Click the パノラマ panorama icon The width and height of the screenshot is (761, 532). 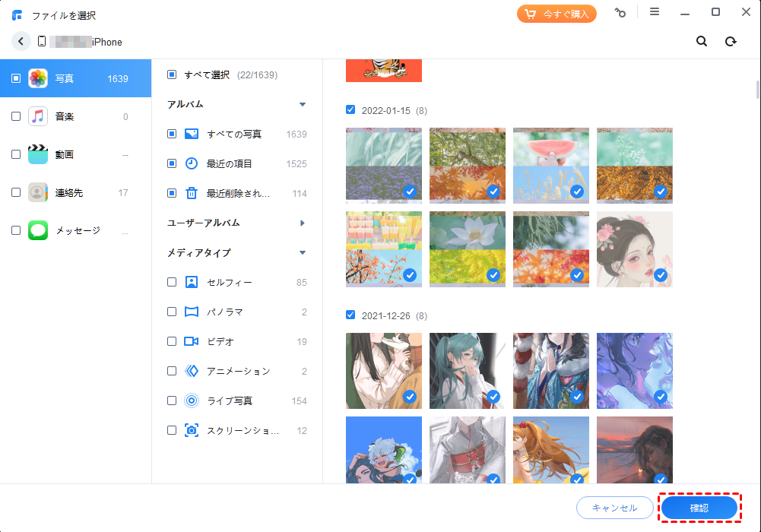click(192, 312)
